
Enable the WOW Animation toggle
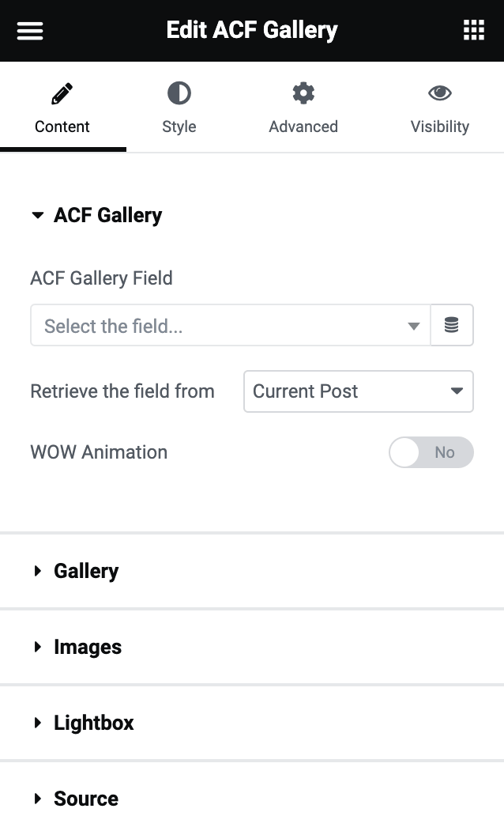click(431, 452)
